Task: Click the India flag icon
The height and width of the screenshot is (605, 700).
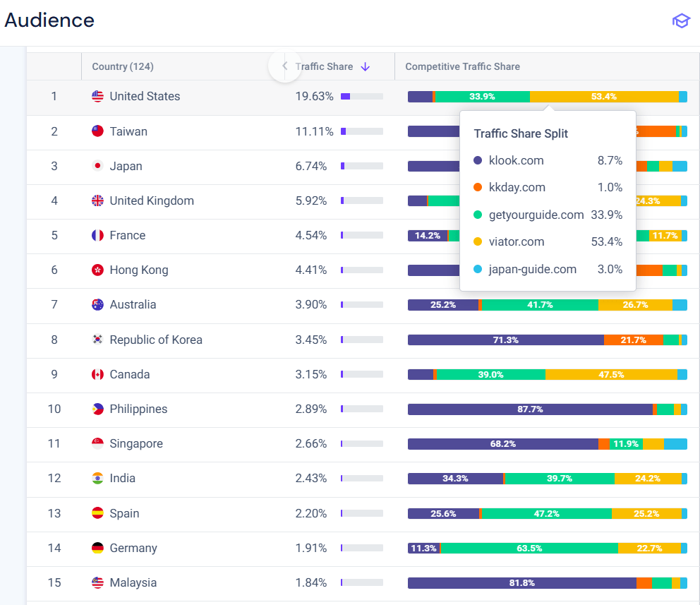Action: click(x=97, y=478)
